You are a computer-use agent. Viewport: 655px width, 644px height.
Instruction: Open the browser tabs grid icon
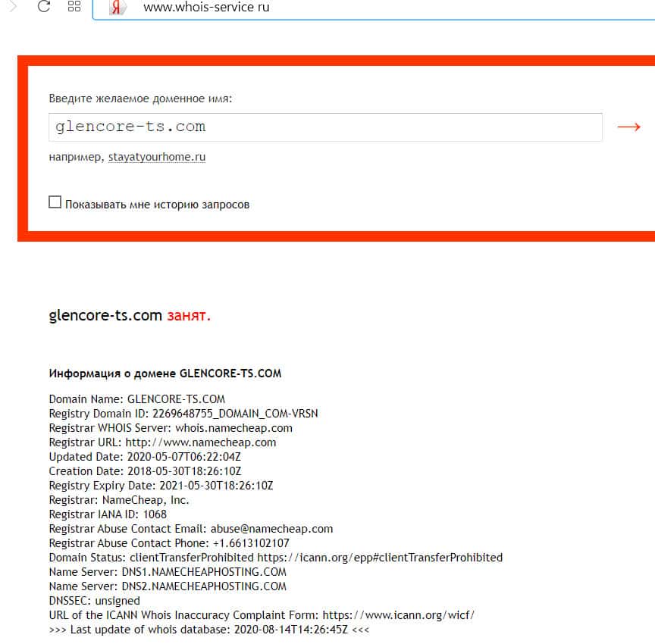pos(74,6)
